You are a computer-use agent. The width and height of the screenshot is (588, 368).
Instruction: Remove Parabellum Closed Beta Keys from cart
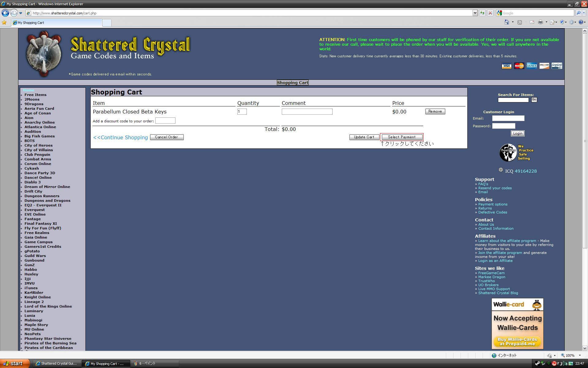point(435,111)
